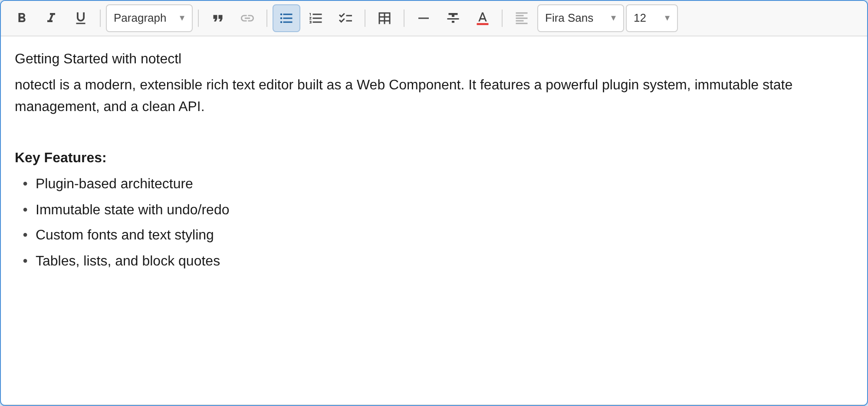Add a hyperlink
868x406 pixels.
pyautogui.click(x=247, y=18)
